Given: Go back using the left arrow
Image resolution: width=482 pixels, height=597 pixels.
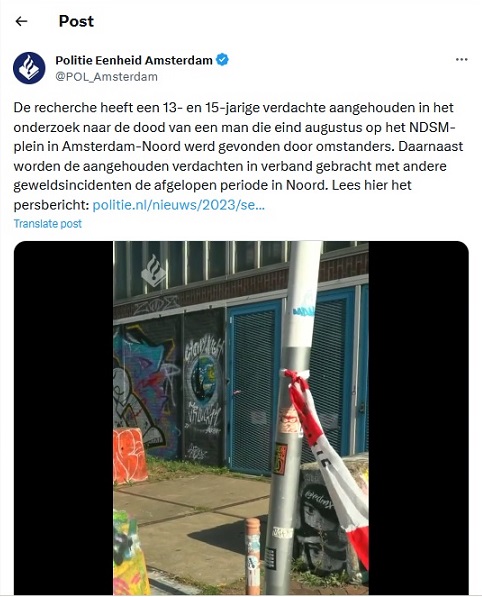Looking at the screenshot, I should coord(21,21).
